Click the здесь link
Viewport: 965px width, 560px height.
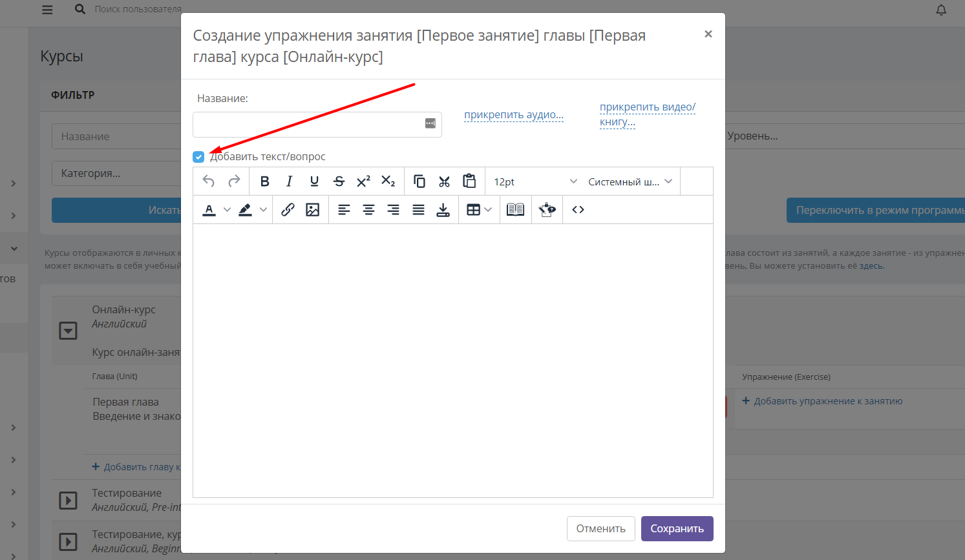pyautogui.click(x=871, y=266)
